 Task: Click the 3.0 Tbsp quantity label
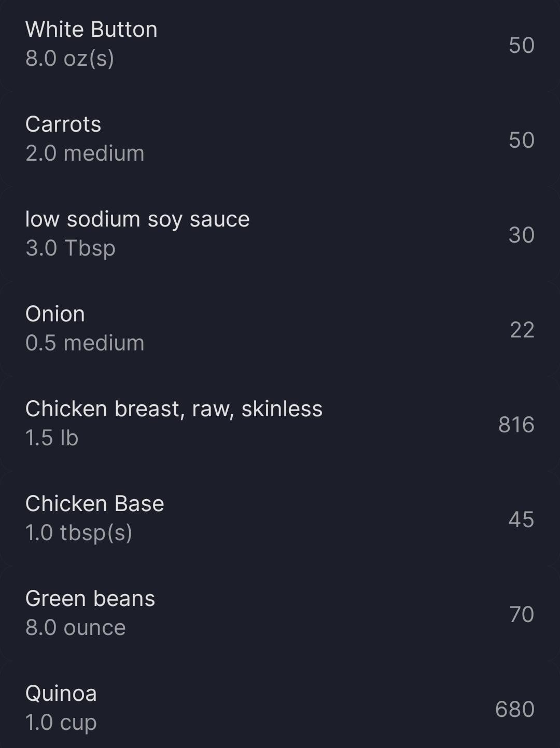[x=71, y=248]
